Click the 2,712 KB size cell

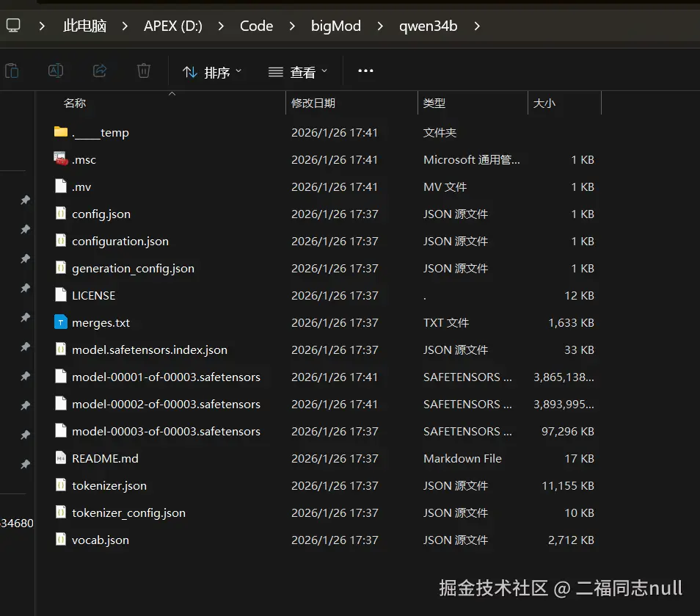(x=571, y=540)
